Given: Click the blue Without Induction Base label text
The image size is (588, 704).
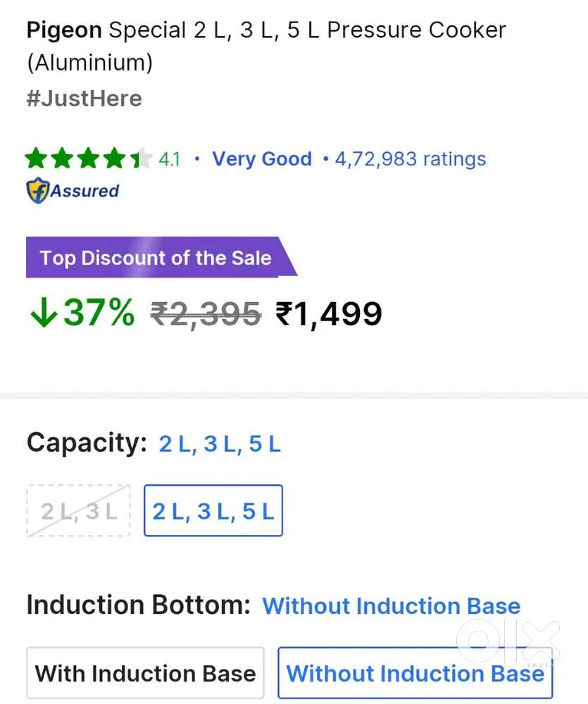Looking at the screenshot, I should pos(391,606).
